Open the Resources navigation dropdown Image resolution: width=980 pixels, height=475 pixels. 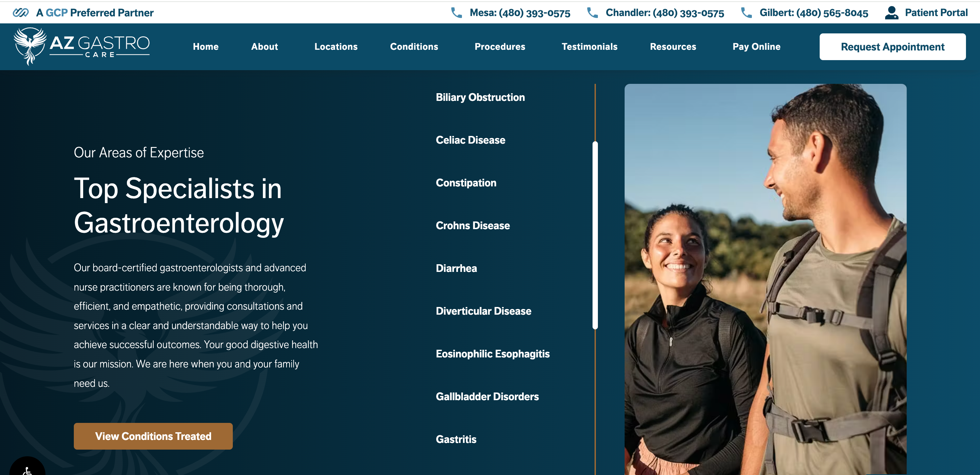(x=673, y=46)
